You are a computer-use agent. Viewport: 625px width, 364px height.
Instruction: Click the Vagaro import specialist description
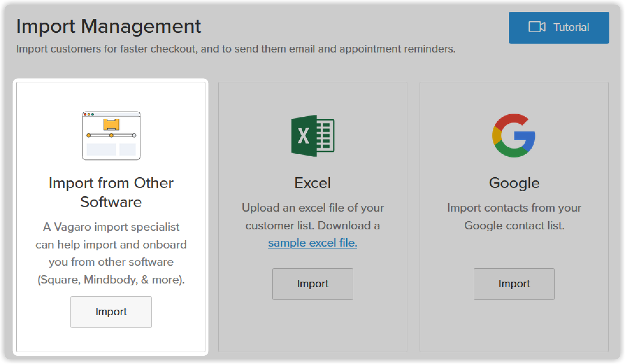pyautogui.click(x=111, y=253)
